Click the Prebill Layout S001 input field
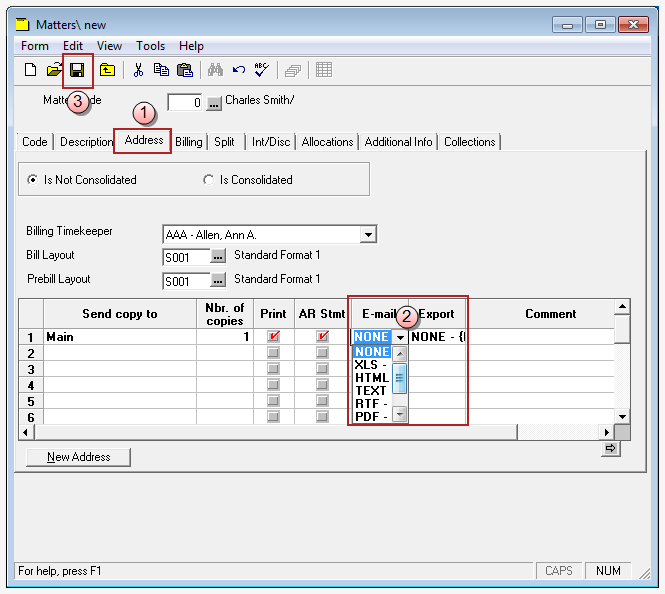665x594 pixels. point(186,281)
